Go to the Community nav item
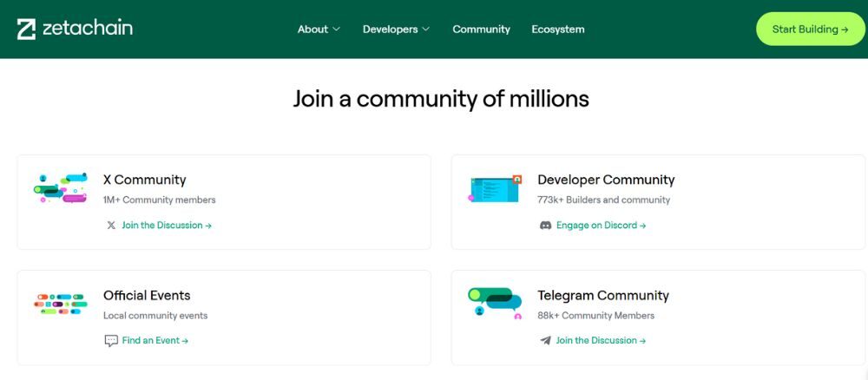The image size is (868, 380). click(x=481, y=29)
